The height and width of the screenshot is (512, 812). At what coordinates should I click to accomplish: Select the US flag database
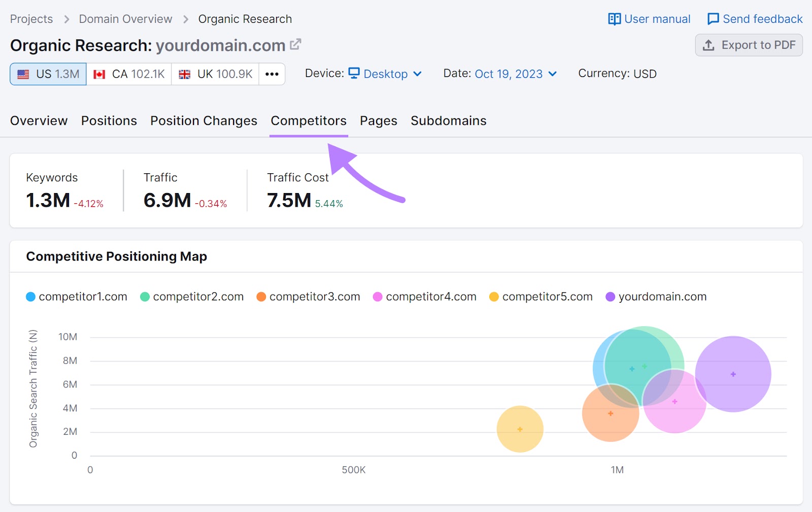[48, 74]
